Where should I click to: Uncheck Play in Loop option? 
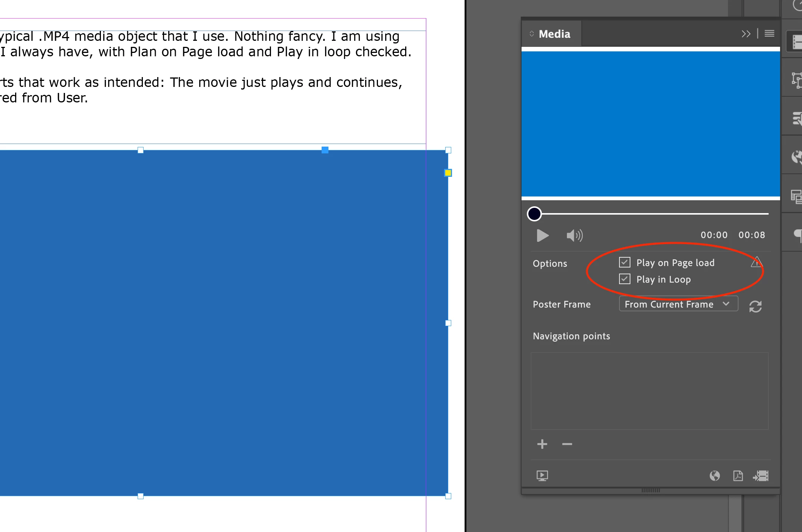[624, 279]
